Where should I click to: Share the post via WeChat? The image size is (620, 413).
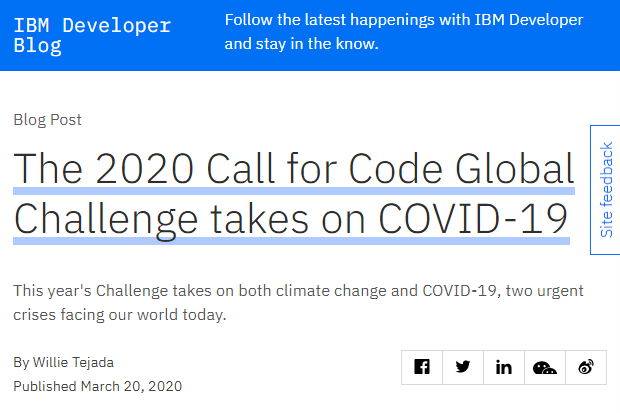click(545, 367)
